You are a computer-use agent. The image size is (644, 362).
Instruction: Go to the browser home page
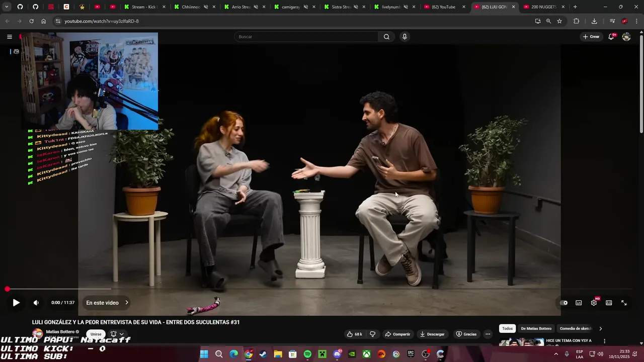tap(43, 21)
